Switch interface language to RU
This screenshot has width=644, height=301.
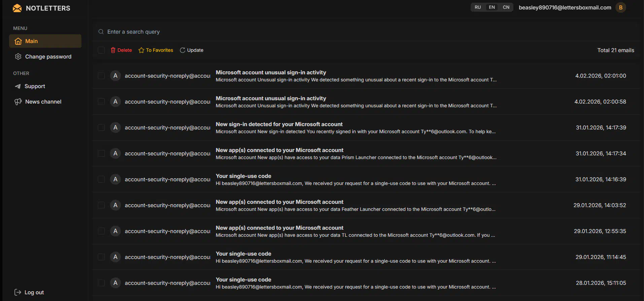point(478,7)
